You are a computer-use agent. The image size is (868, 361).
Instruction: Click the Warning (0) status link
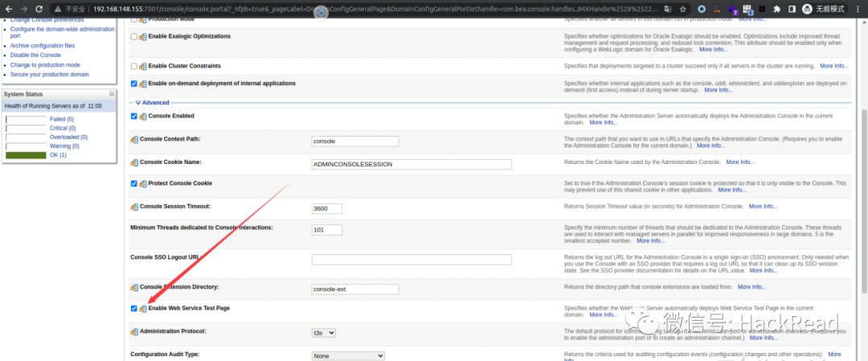click(64, 146)
